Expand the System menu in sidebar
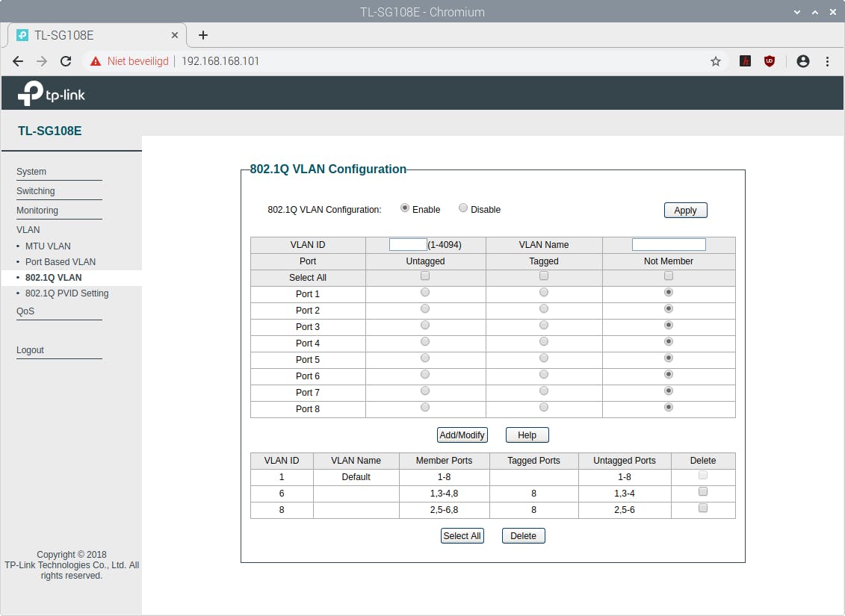Viewport: 845px width, 616px height. point(31,172)
